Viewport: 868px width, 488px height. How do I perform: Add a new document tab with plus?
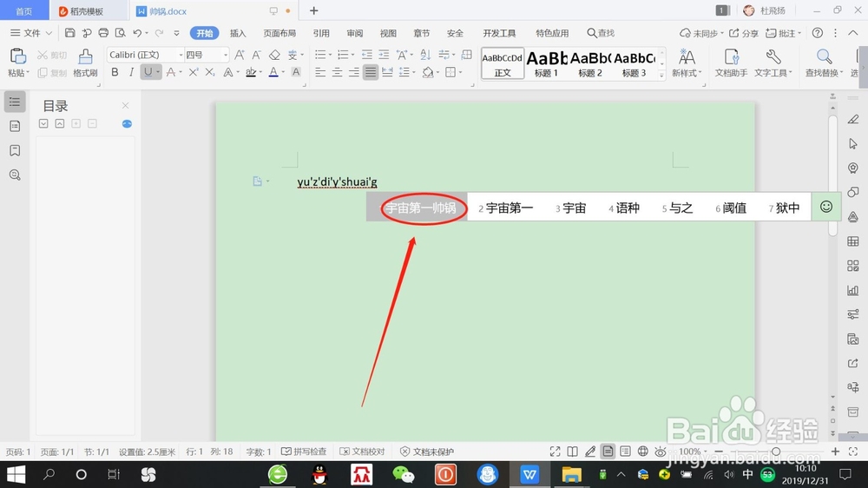click(314, 10)
